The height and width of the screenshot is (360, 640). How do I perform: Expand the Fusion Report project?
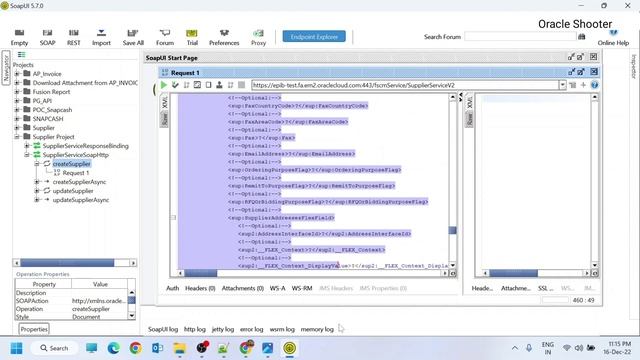coord(17,92)
